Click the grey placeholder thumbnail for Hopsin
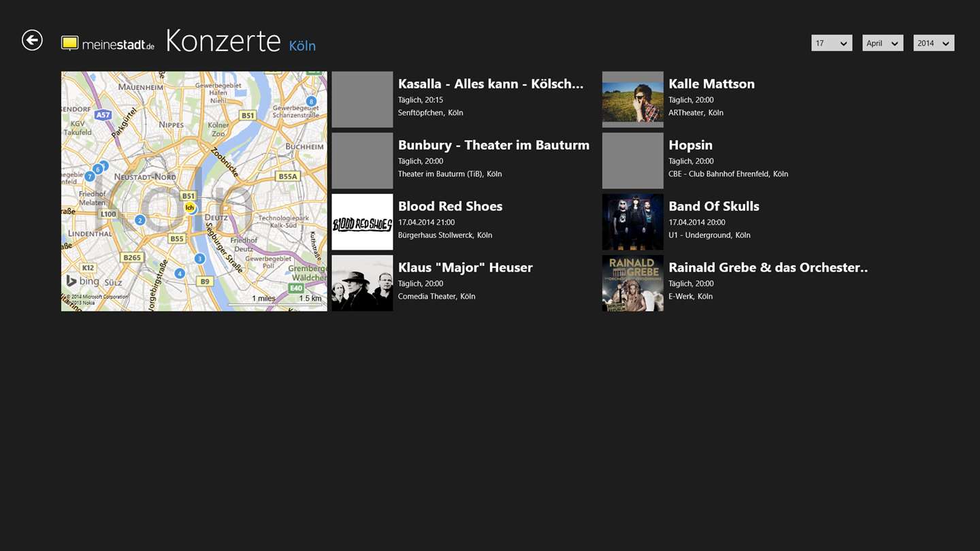 [632, 161]
